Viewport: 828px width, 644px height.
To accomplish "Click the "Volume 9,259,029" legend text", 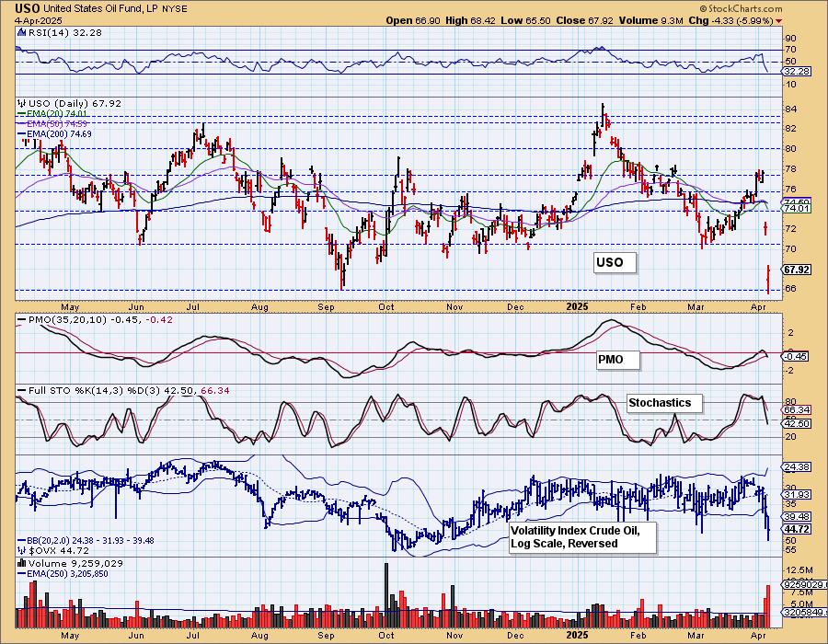I will pyautogui.click(x=75, y=563).
